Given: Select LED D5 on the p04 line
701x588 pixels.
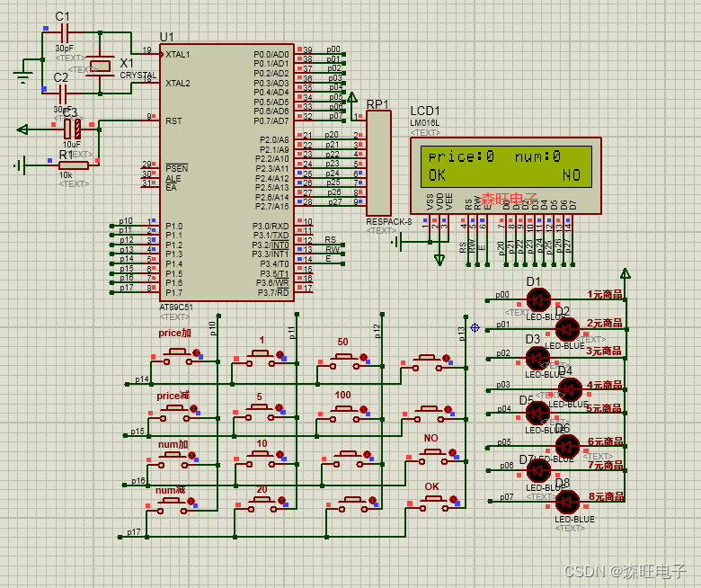Looking at the screenshot, I should point(537,414).
